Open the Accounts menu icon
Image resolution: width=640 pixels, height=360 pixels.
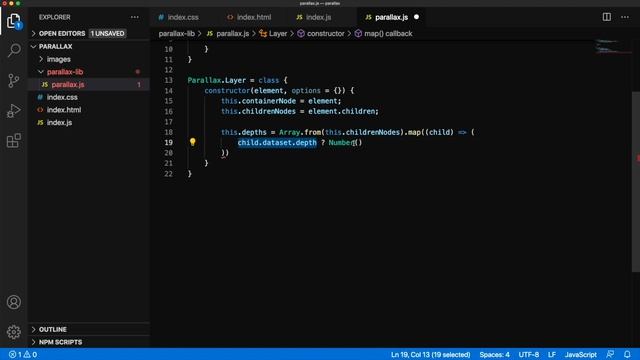click(13, 302)
